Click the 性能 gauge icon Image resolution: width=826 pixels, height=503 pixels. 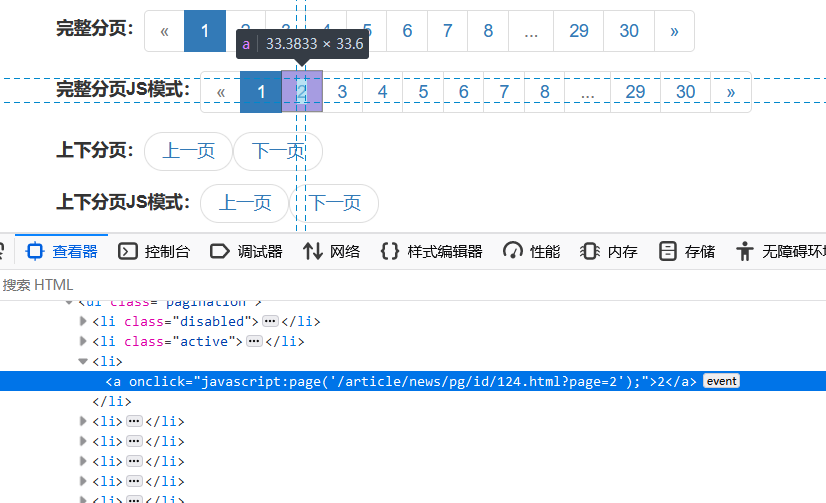coord(513,251)
